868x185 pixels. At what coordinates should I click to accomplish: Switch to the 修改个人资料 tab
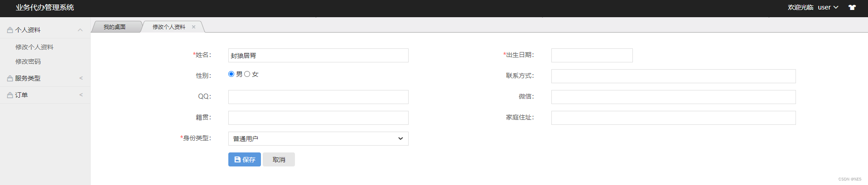click(169, 27)
